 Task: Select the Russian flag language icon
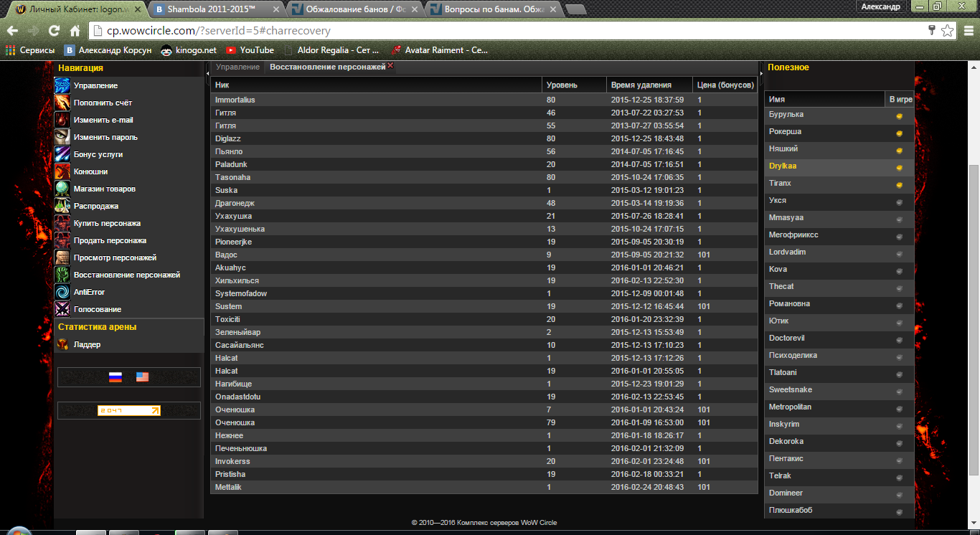tap(116, 377)
